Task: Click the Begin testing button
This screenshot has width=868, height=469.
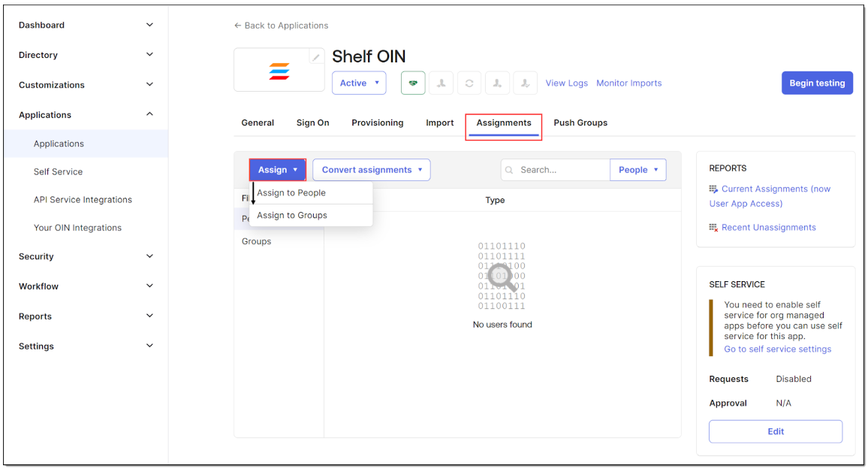Action: tap(817, 83)
